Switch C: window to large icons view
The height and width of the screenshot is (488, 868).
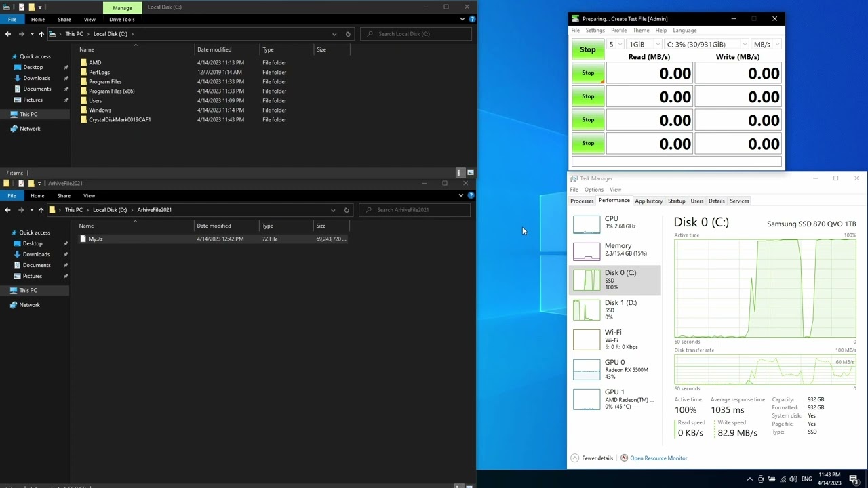click(470, 173)
